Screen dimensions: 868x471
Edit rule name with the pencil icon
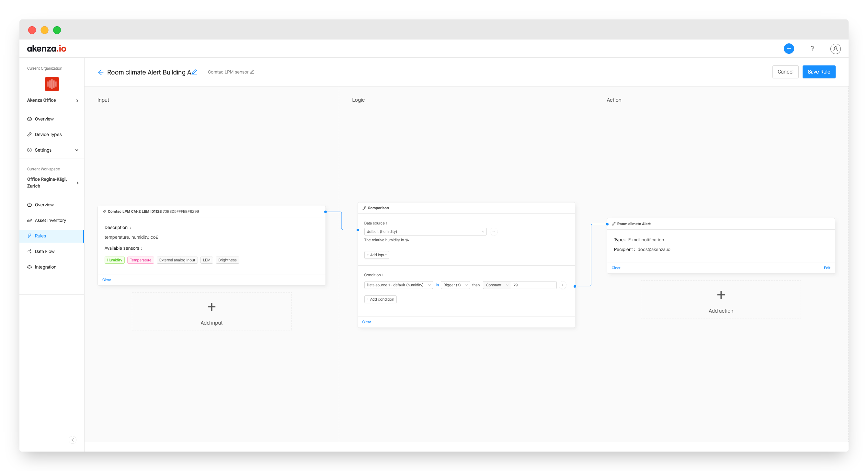[194, 72]
